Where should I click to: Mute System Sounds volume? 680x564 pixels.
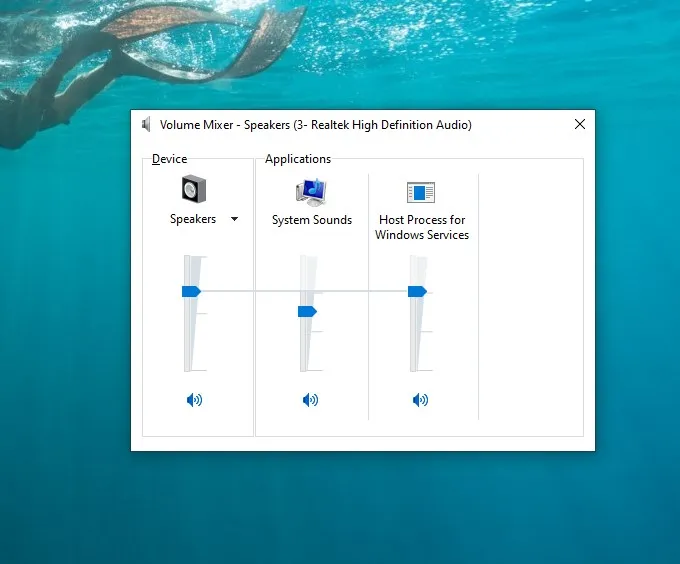tap(310, 400)
